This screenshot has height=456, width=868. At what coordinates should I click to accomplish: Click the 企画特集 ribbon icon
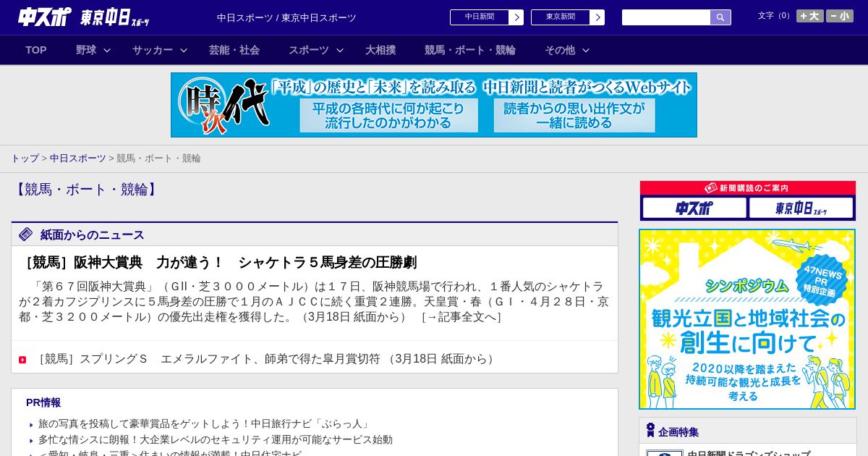650,431
